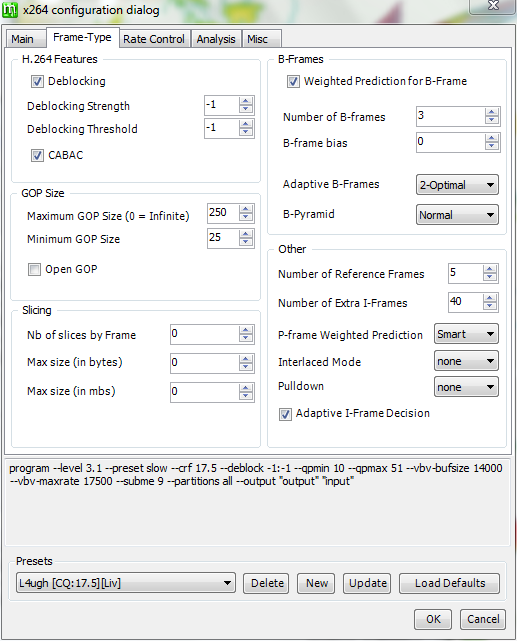
Task: Increase Minimum GOP Size with up arrow
Action: point(246,234)
